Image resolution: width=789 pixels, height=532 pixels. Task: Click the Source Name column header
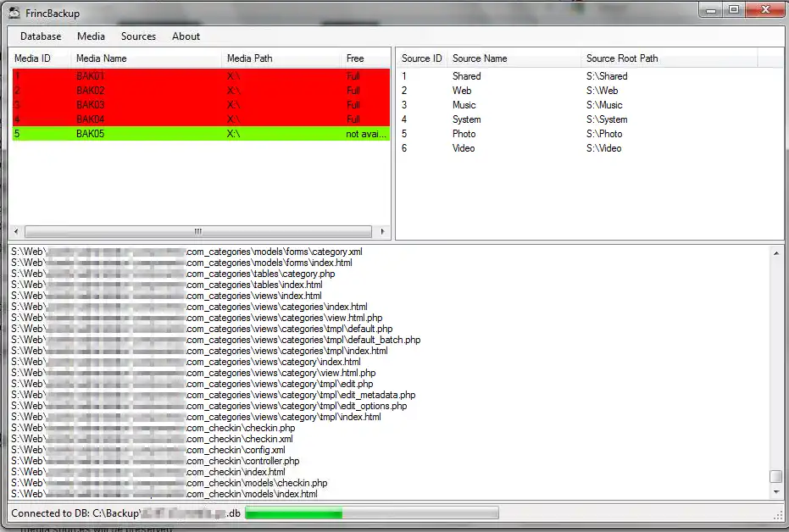pos(514,58)
